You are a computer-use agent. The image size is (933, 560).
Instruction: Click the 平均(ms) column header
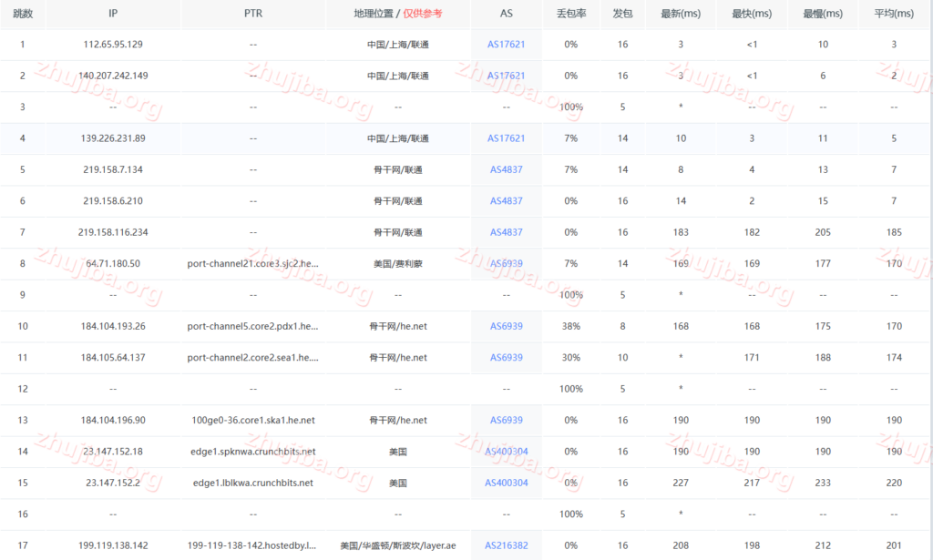click(895, 14)
